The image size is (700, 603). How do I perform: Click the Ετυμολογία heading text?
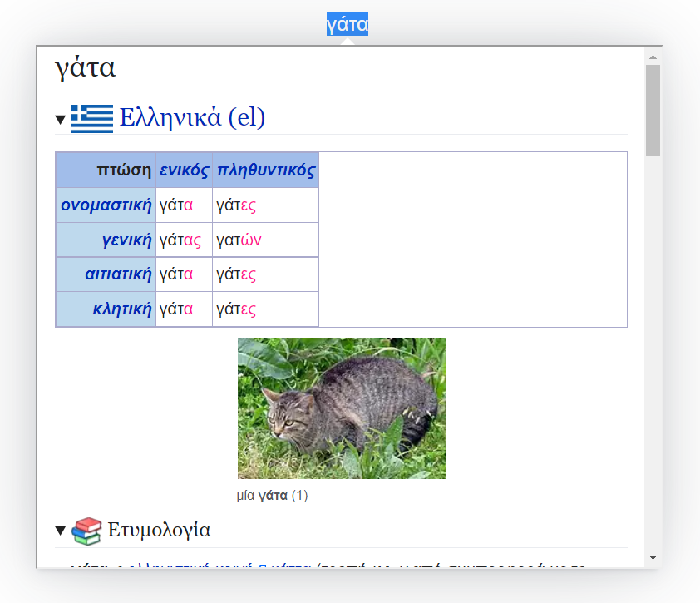pyautogui.click(x=159, y=531)
